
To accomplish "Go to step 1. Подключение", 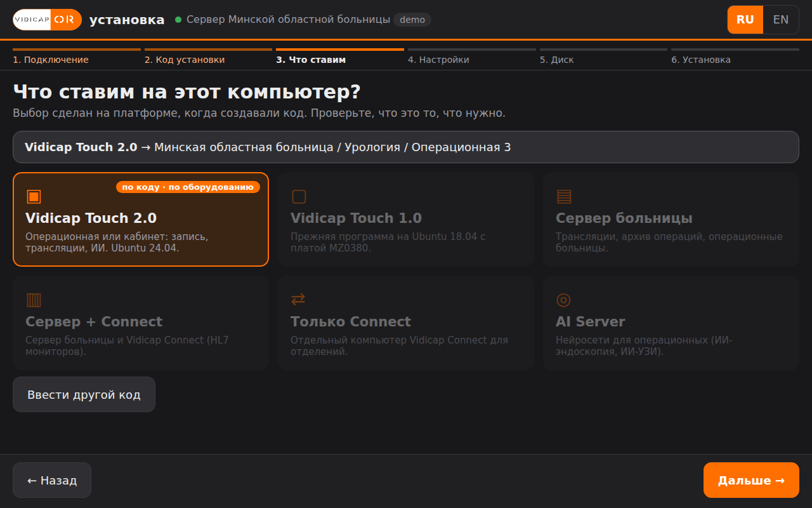I will pos(77,57).
